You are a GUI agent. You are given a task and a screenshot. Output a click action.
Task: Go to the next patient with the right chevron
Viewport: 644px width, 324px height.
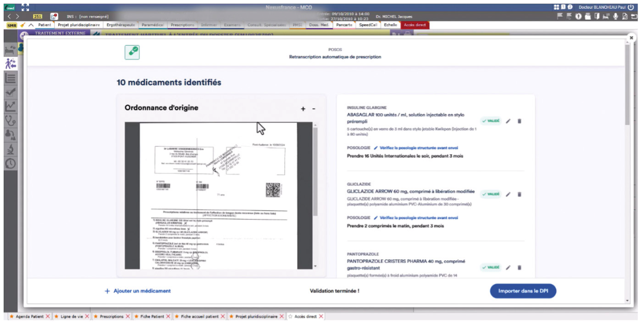tap(17, 17)
